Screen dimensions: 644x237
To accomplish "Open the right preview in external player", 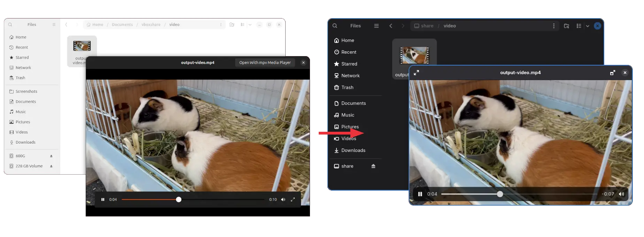I will 613,73.
